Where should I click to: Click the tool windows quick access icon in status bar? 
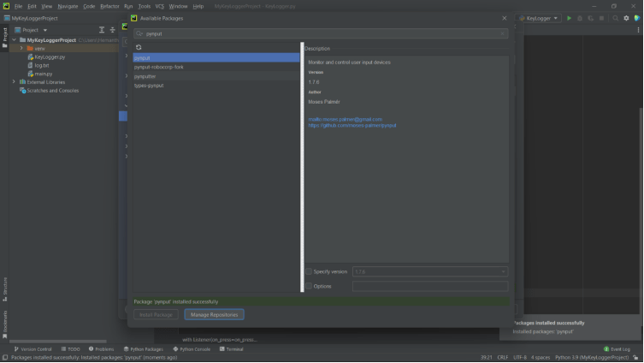tap(5, 358)
